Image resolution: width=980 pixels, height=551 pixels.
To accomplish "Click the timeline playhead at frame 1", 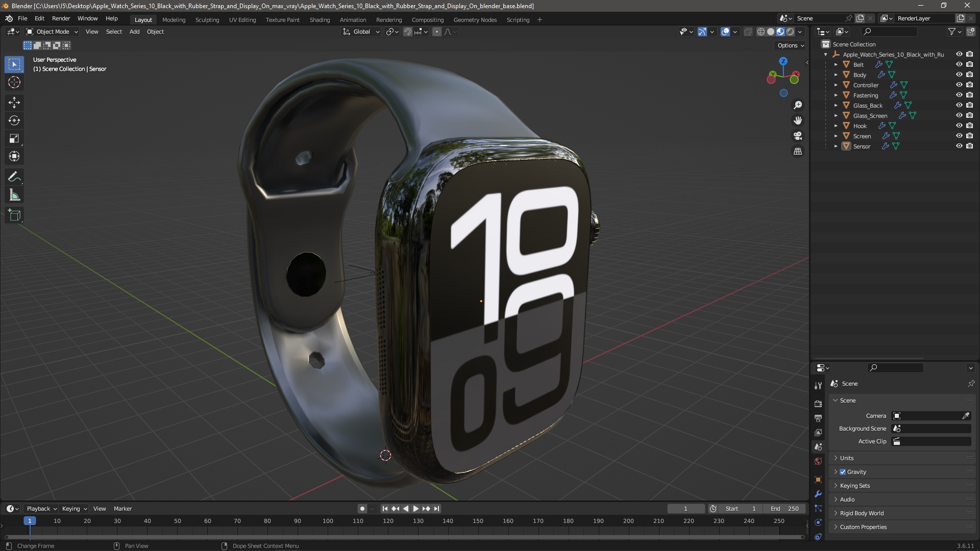I will click(x=30, y=521).
